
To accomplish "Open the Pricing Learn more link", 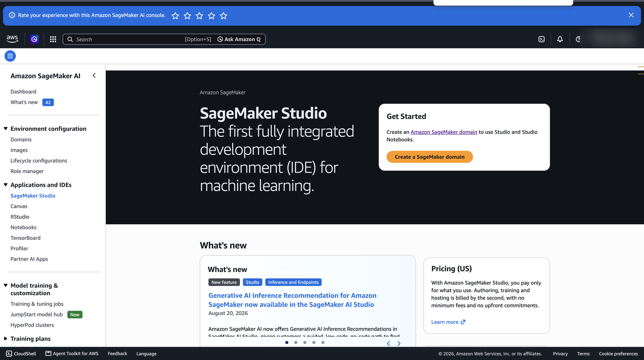I will (x=448, y=322).
